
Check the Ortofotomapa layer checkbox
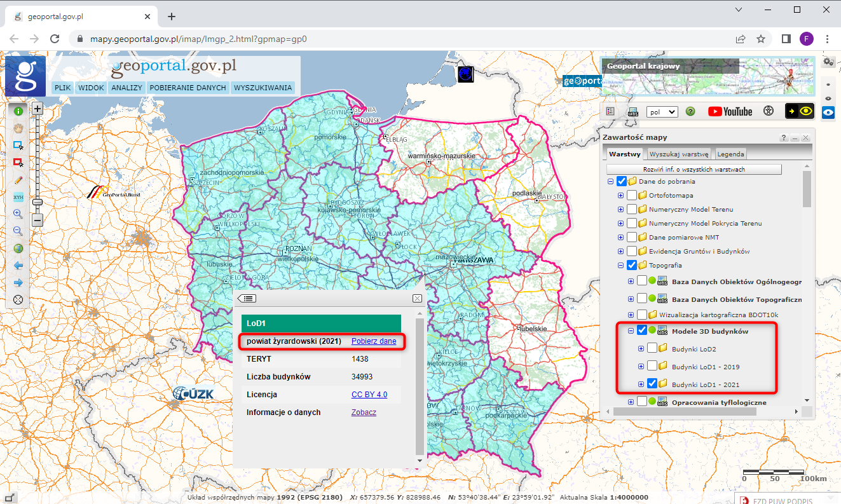[x=632, y=195]
